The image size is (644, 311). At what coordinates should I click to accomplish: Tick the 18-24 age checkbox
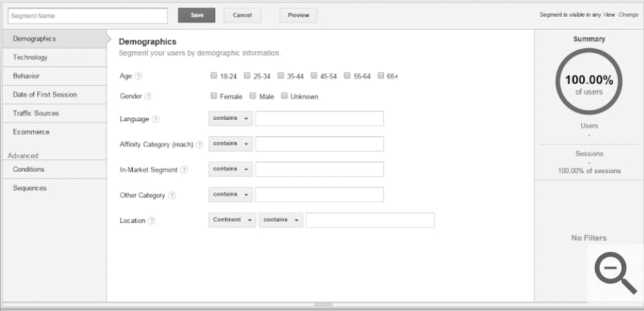(x=214, y=75)
